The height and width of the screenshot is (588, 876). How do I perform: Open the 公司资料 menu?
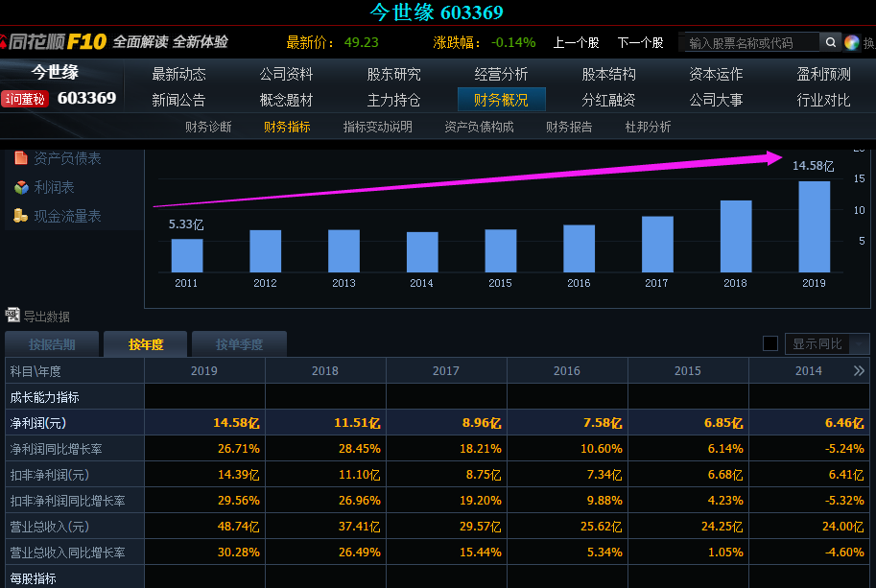tap(286, 74)
